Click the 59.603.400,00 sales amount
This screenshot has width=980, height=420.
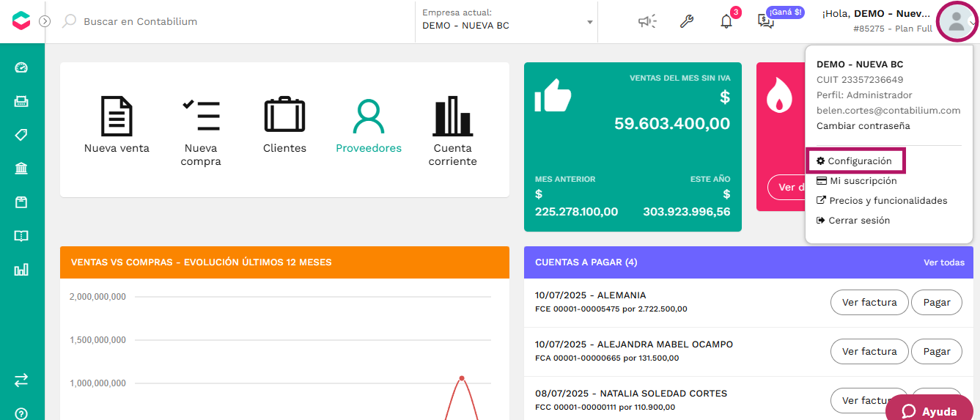[x=672, y=124]
